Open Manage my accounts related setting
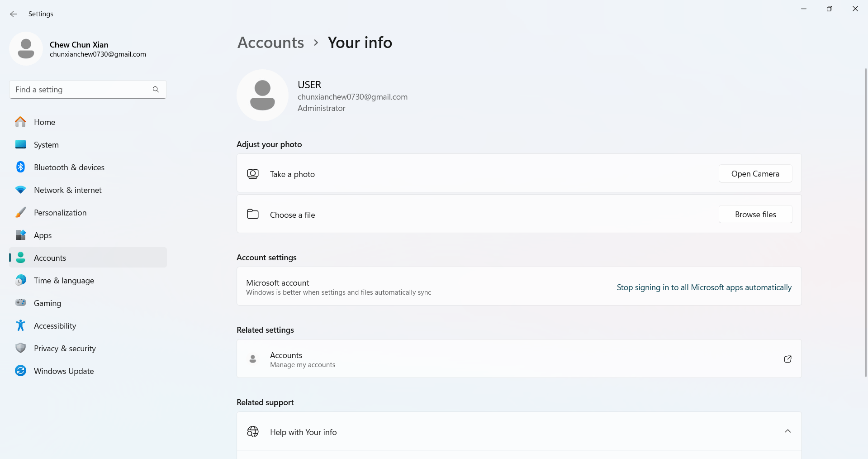 click(519, 359)
